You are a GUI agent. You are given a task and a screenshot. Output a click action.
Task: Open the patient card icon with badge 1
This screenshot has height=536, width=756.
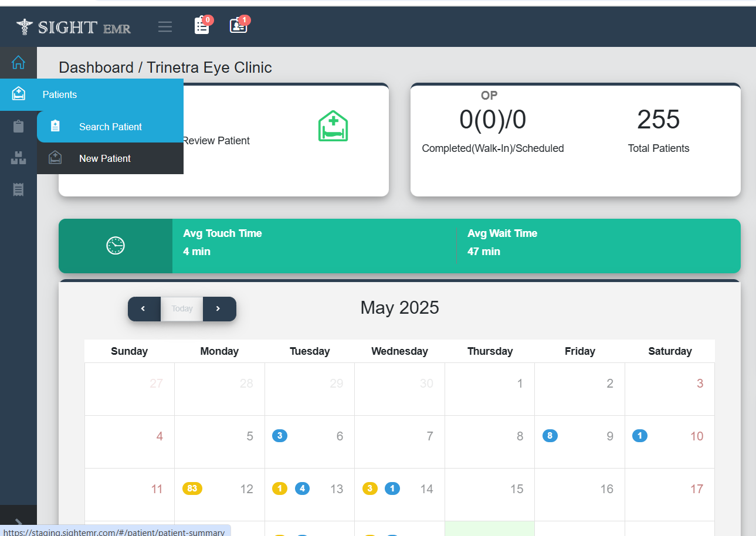click(x=238, y=26)
